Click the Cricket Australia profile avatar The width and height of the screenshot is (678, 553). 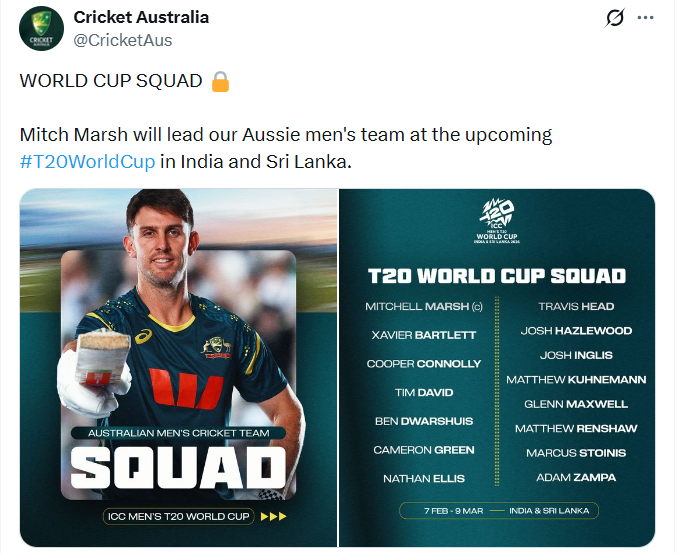pyautogui.click(x=41, y=30)
